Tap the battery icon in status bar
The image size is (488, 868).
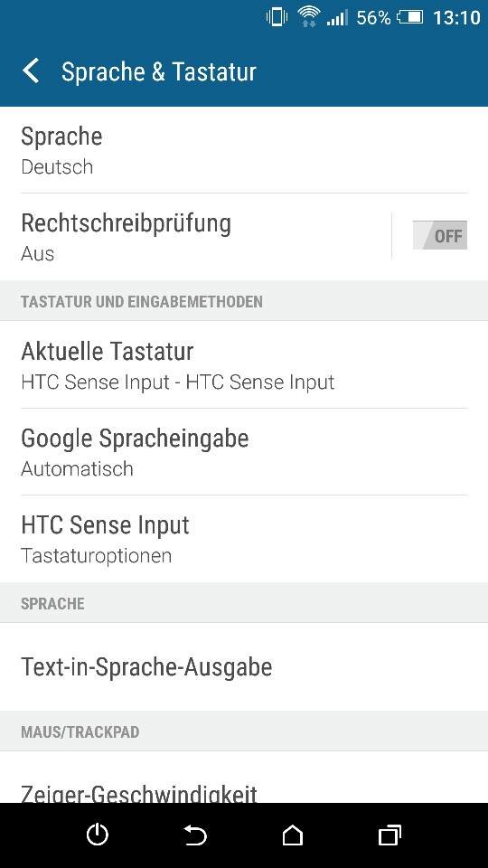(x=410, y=18)
